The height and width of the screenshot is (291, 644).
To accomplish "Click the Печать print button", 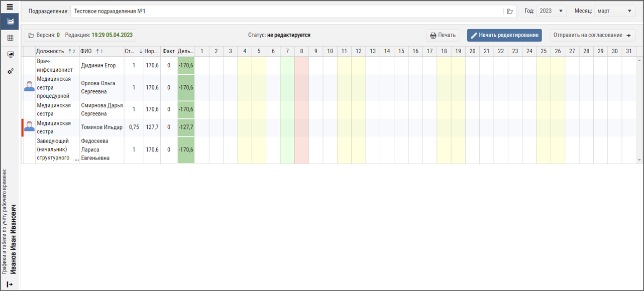I will coord(443,35).
